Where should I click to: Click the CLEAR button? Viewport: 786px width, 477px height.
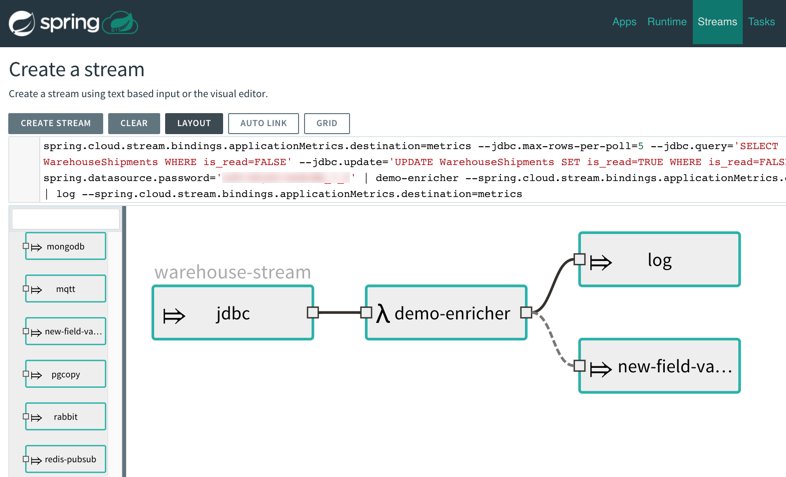pos(134,123)
